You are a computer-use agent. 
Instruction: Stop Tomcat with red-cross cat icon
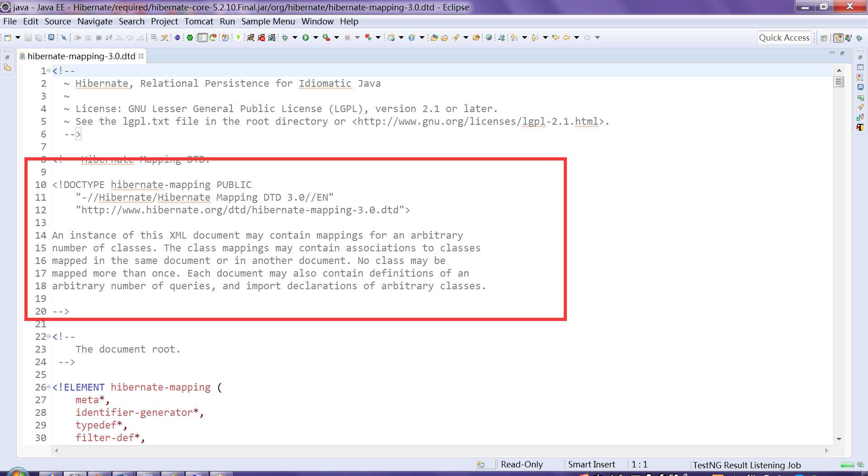(x=261, y=38)
